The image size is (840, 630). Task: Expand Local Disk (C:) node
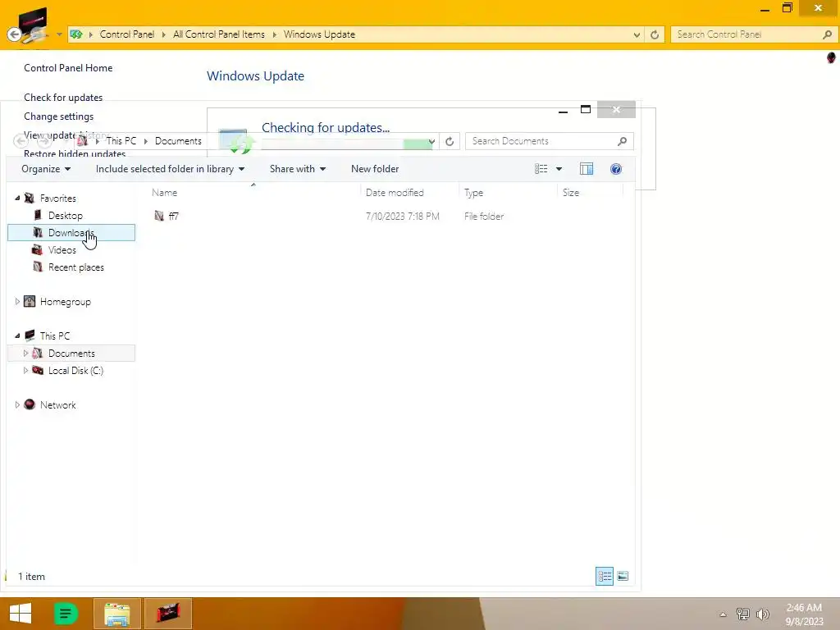point(25,370)
